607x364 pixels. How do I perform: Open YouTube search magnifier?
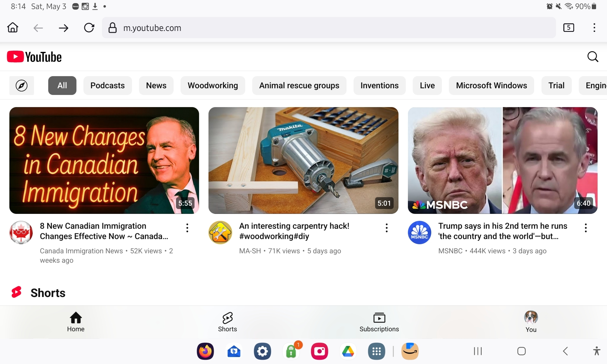click(x=592, y=57)
